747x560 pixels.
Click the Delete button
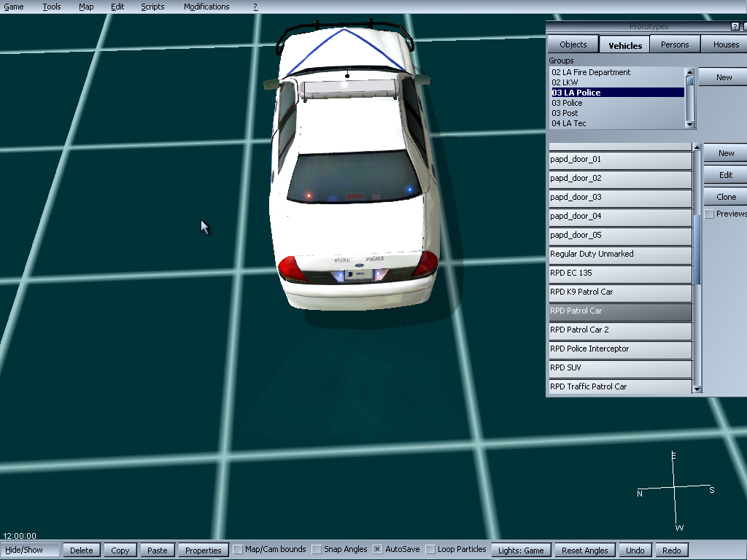click(82, 550)
